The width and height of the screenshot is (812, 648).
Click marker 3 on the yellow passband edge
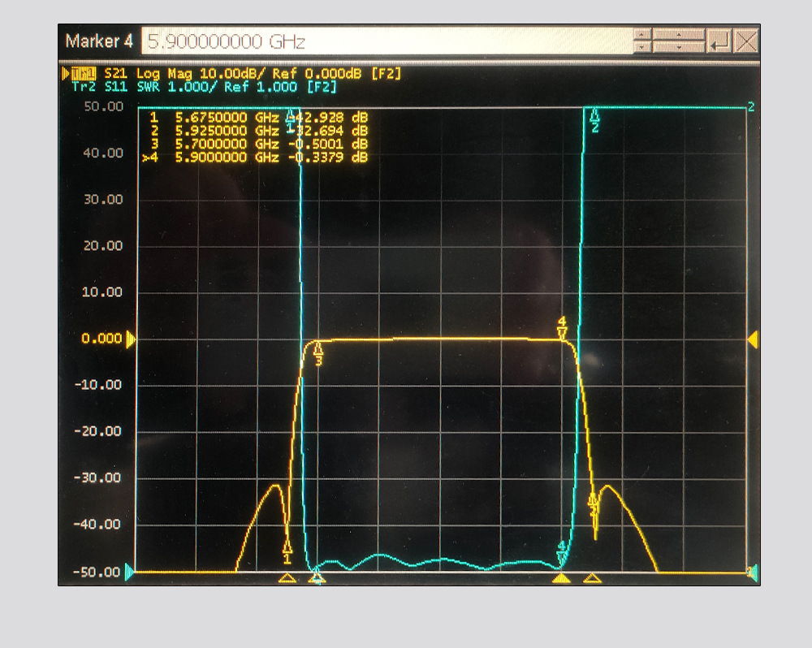click(x=318, y=354)
